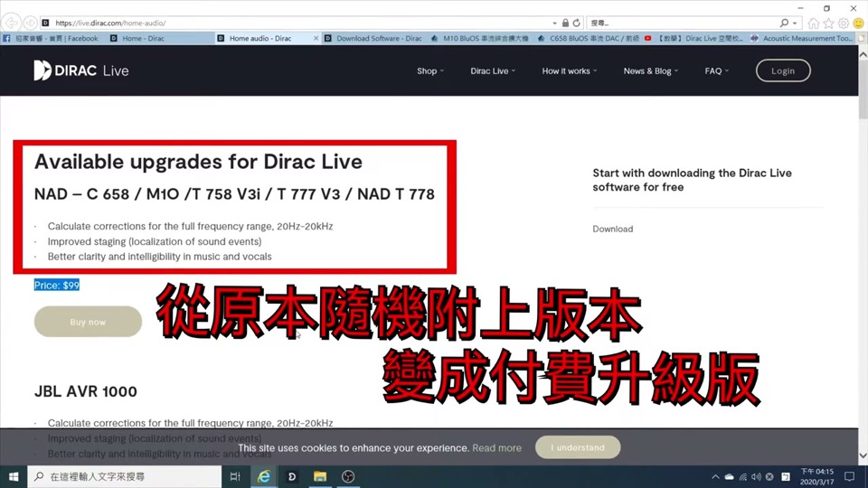
Task: Open the address bar history dropdown arrow
Action: pos(554,23)
